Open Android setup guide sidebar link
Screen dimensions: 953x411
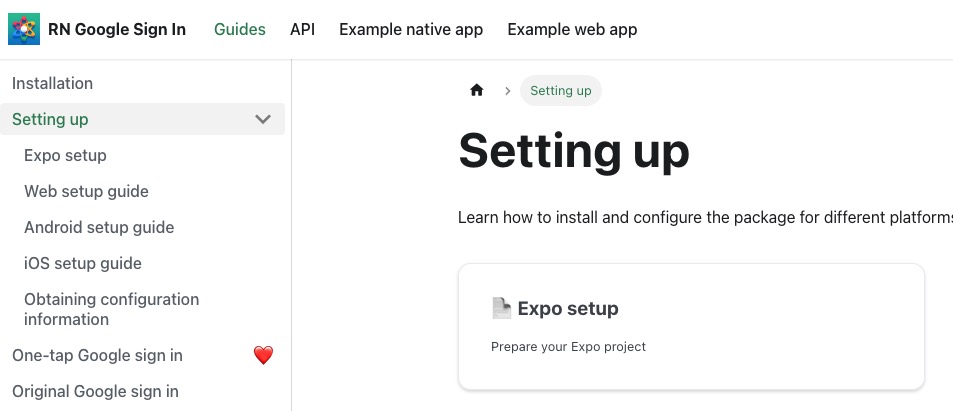pyautogui.click(x=99, y=227)
